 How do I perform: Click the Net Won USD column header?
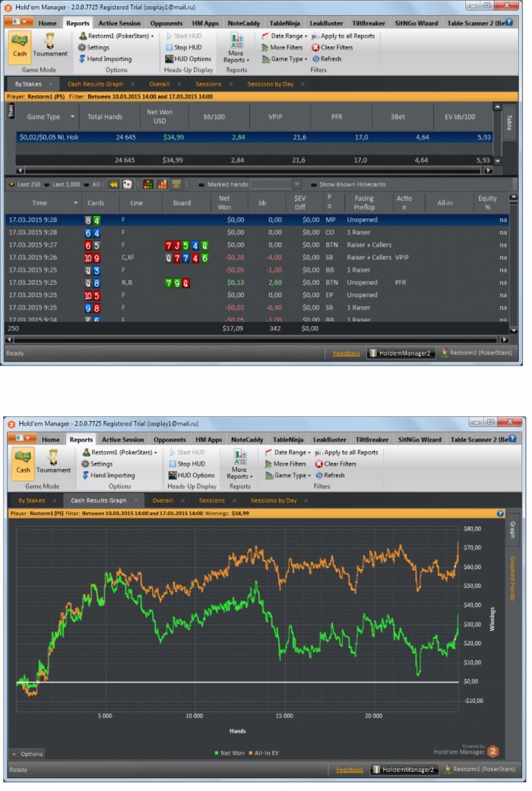click(160, 116)
